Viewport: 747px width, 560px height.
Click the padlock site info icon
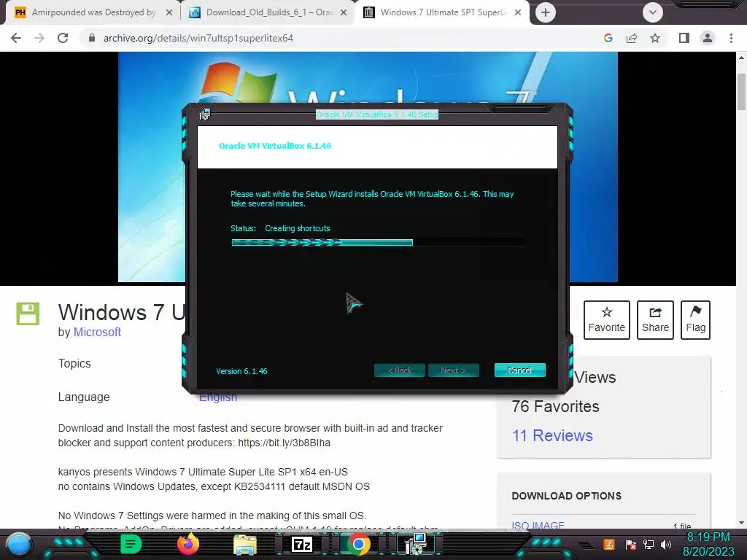(92, 38)
